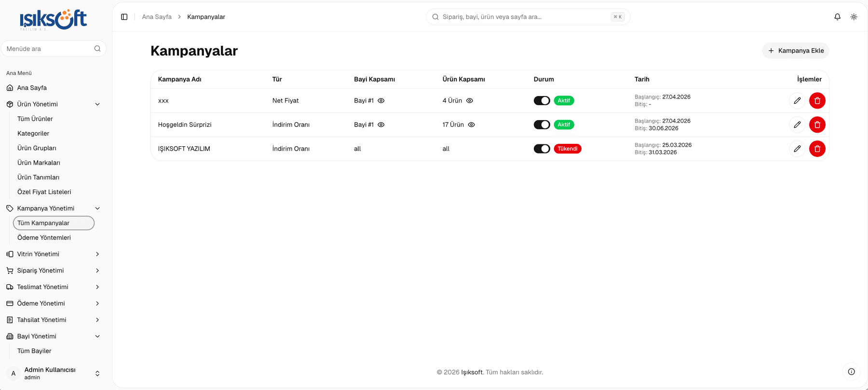Viewport: 868px width, 390px height.
Task: Click the Vitrin Yönetimi icon
Action: tap(10, 254)
